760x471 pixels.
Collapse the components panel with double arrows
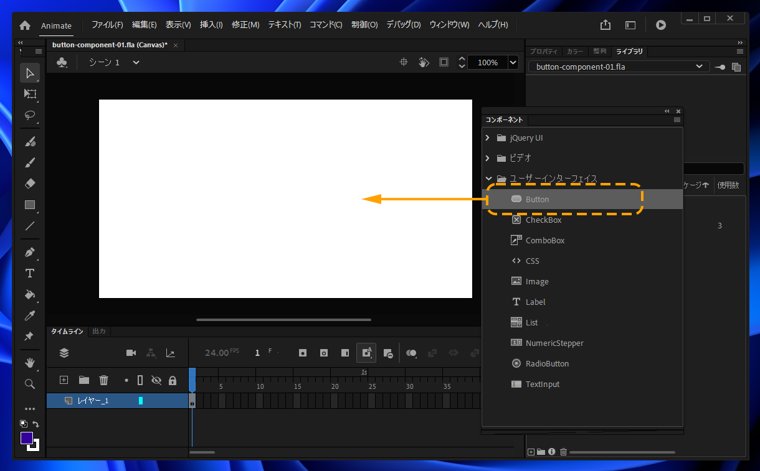click(667, 111)
